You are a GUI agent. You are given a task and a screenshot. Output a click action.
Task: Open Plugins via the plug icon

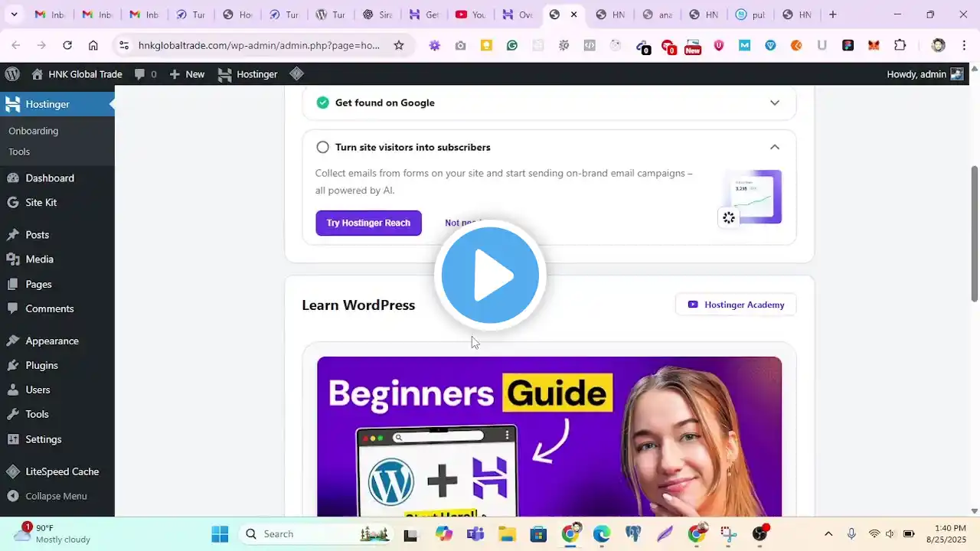[12, 365]
